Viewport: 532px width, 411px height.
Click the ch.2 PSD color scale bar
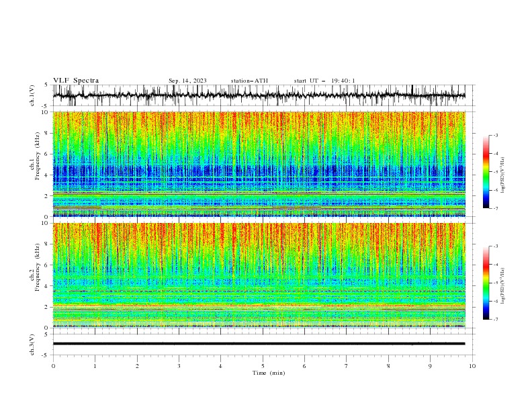tap(486, 283)
